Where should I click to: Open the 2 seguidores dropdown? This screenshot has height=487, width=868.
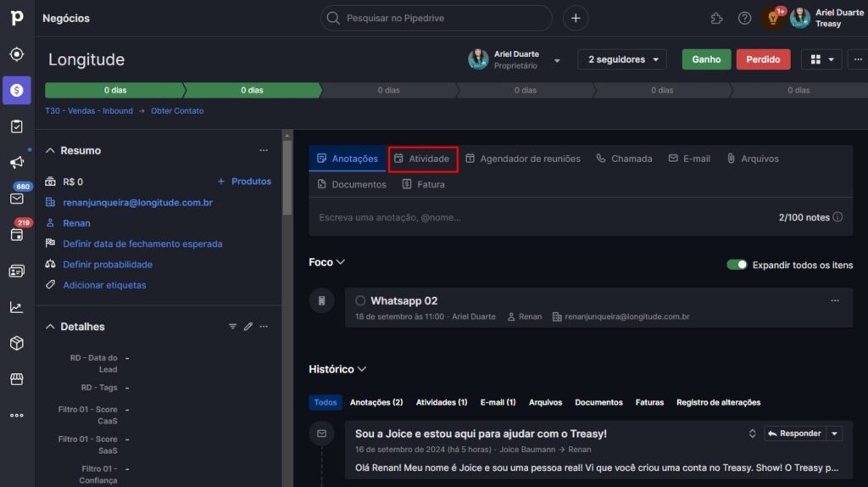click(x=622, y=59)
